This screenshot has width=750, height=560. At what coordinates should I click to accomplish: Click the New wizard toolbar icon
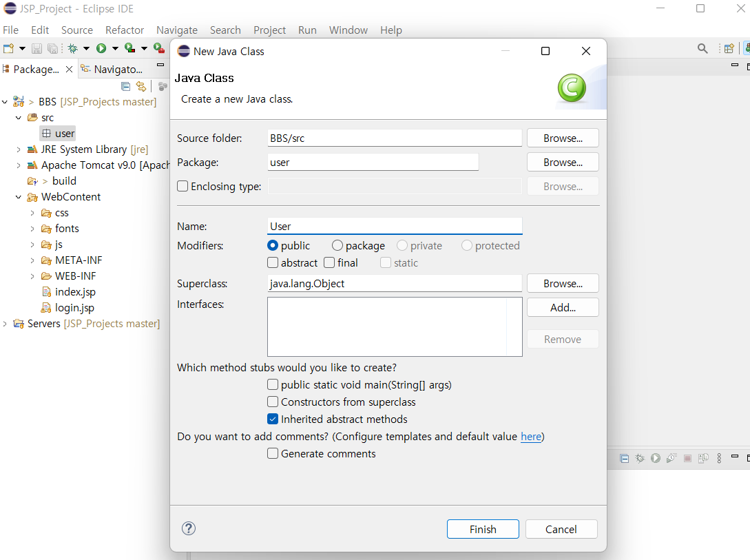coord(9,48)
